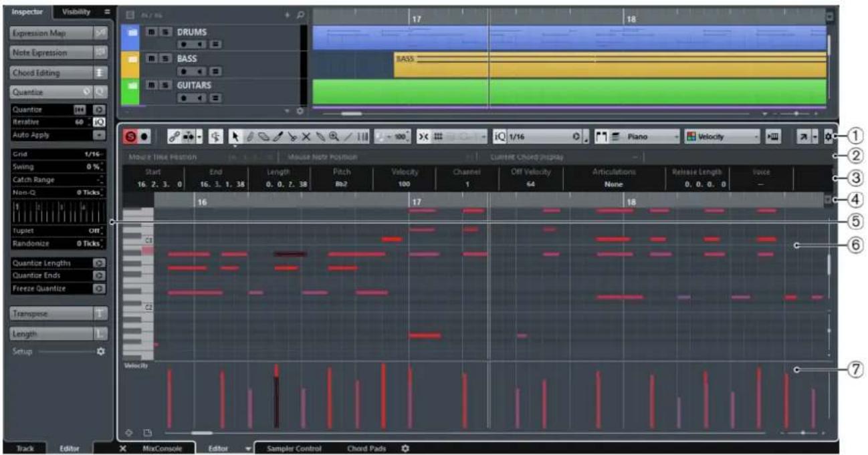The image size is (868, 455).
Task: Activate the red Solo Editor button
Action: pos(132,136)
